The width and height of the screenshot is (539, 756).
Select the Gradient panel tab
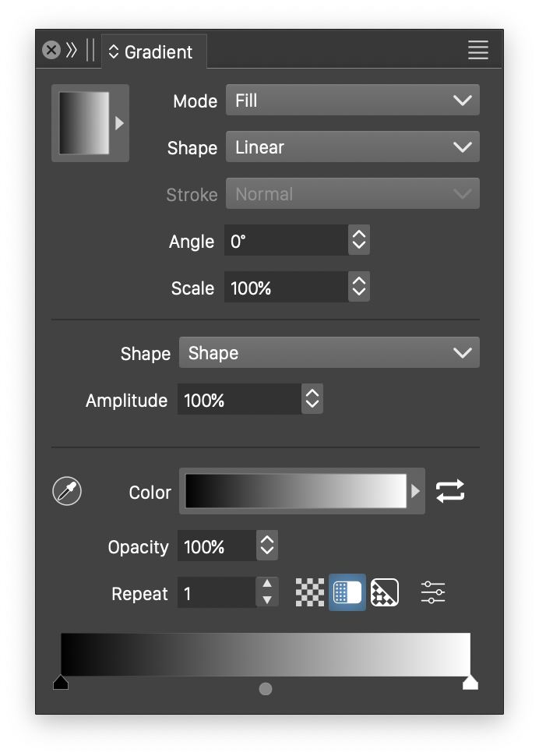click(154, 52)
